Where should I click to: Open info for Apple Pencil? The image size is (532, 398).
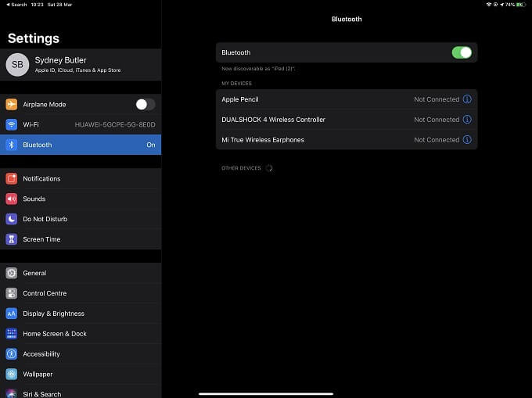[x=467, y=99]
